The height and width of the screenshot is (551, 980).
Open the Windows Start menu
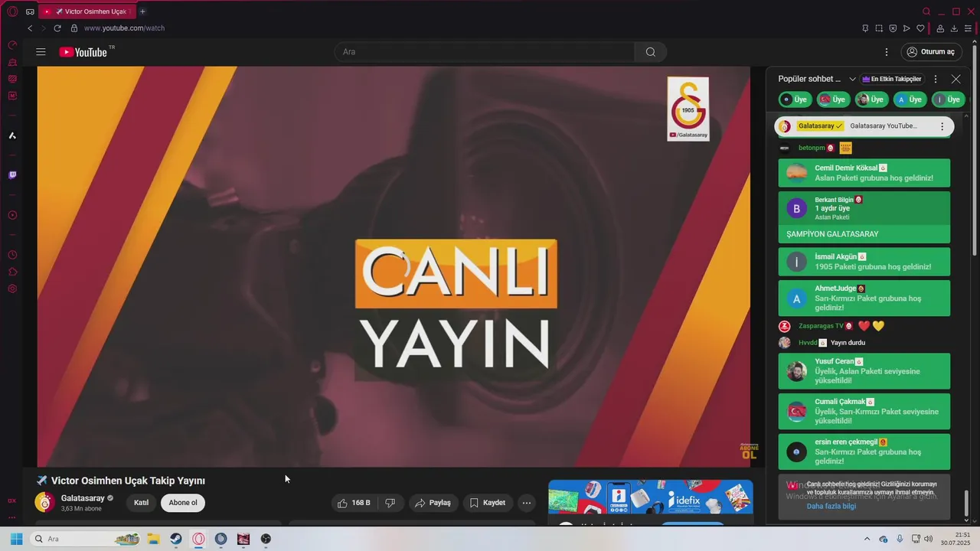click(16, 539)
